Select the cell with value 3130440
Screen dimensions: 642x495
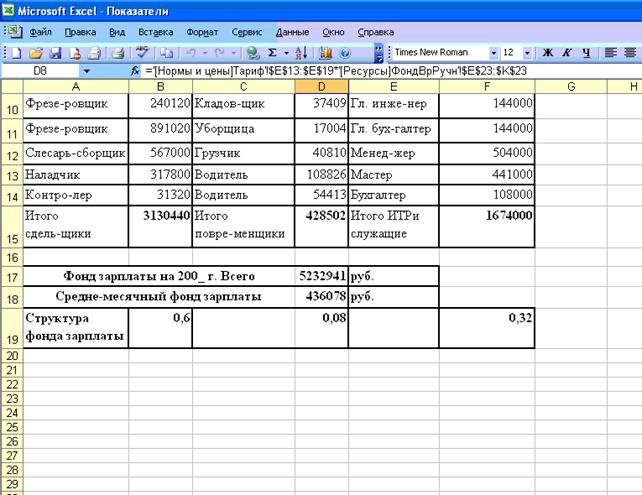tap(160, 226)
